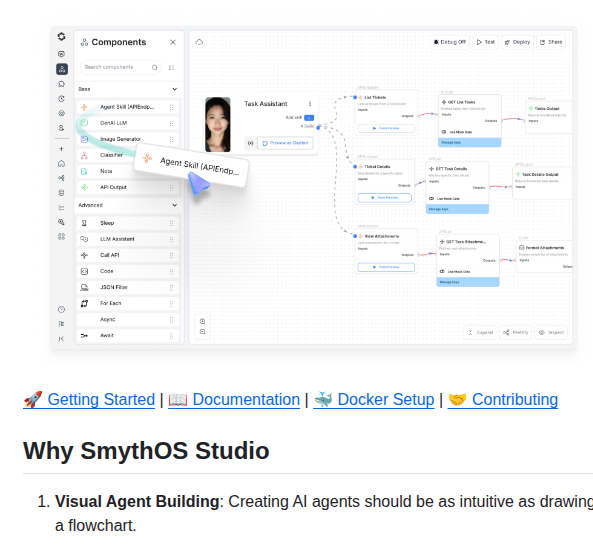Click the SmythOS logo in the sidebar
Screen dimensions: 593x546
click(x=61, y=37)
